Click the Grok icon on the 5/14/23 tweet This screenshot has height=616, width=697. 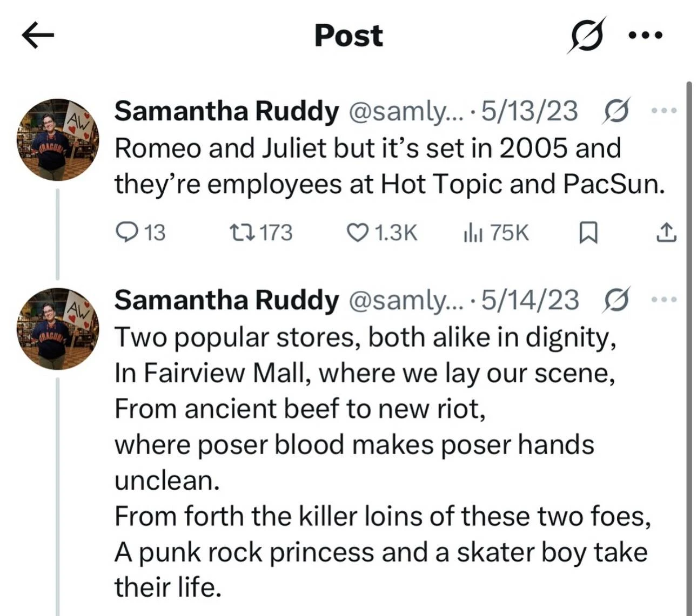point(616,300)
